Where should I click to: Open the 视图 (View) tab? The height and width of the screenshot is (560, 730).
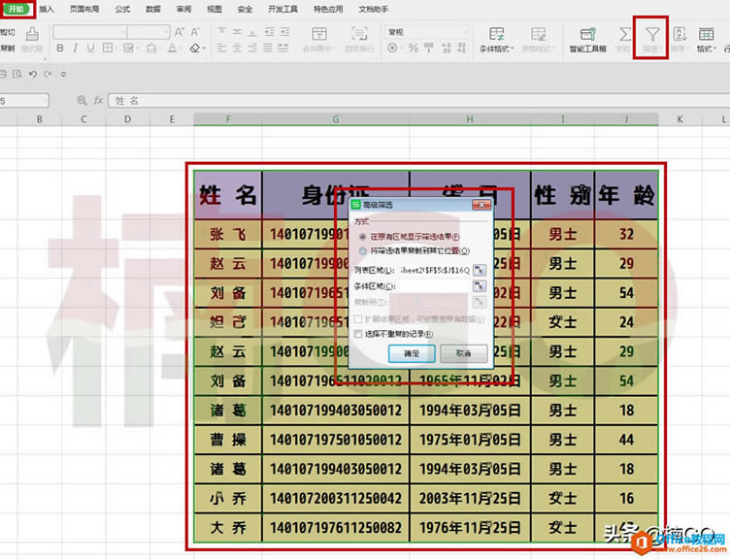215,9
